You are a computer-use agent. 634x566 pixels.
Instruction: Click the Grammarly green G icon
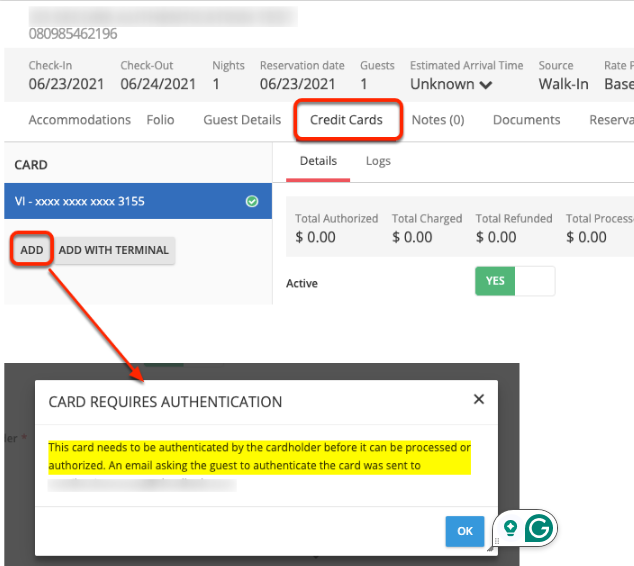[538, 529]
